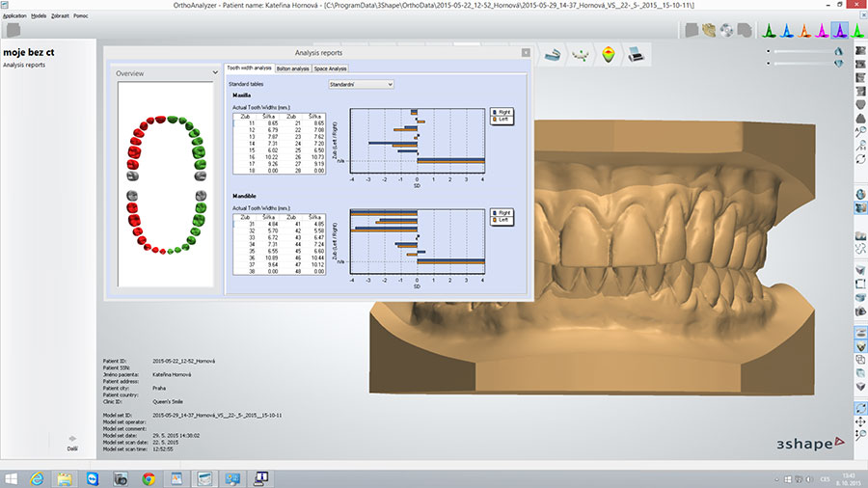
Task: Toggle the upper jaw visibility gem icon
Action: click(839, 51)
